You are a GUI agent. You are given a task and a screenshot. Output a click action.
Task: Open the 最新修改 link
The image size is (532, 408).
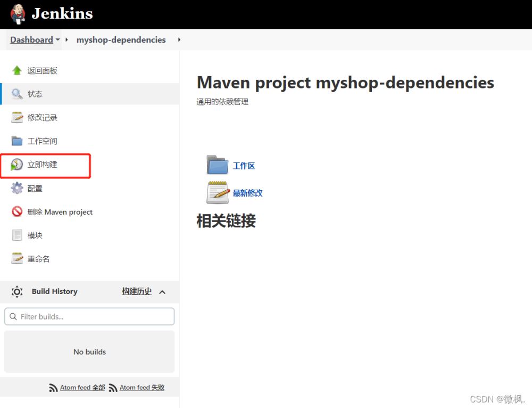pos(248,193)
